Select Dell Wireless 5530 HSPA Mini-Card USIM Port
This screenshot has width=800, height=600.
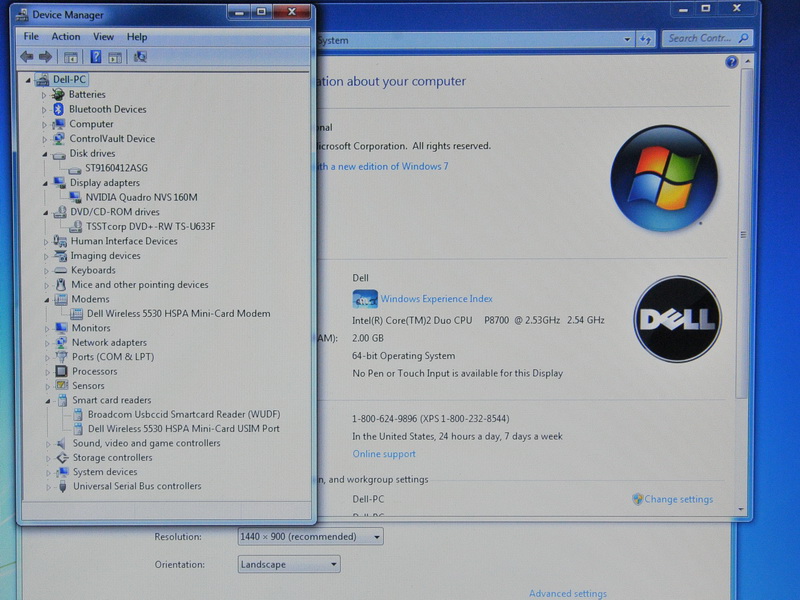click(184, 429)
